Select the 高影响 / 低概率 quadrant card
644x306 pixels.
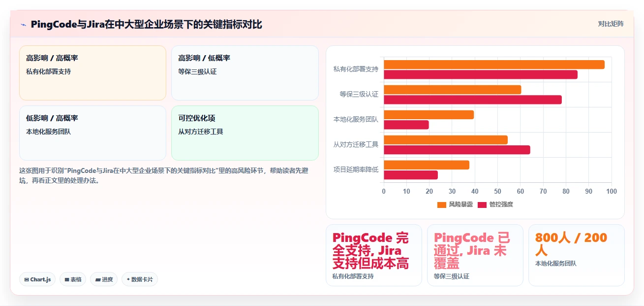[x=245, y=73]
